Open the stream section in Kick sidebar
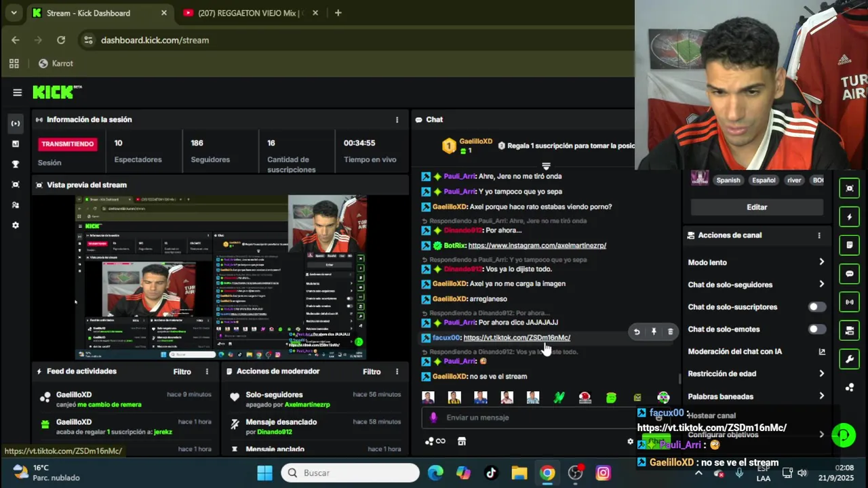Screen dimensions: 868x488 coord(16,123)
